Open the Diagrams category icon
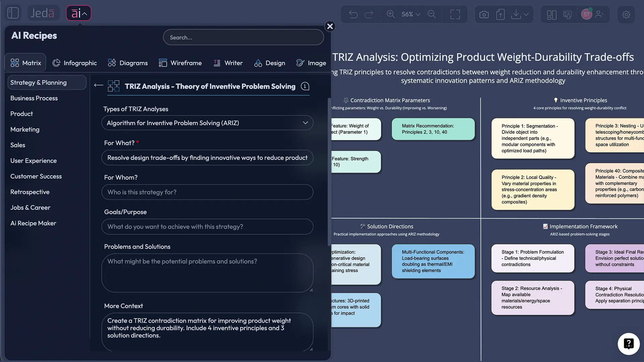 point(112,63)
